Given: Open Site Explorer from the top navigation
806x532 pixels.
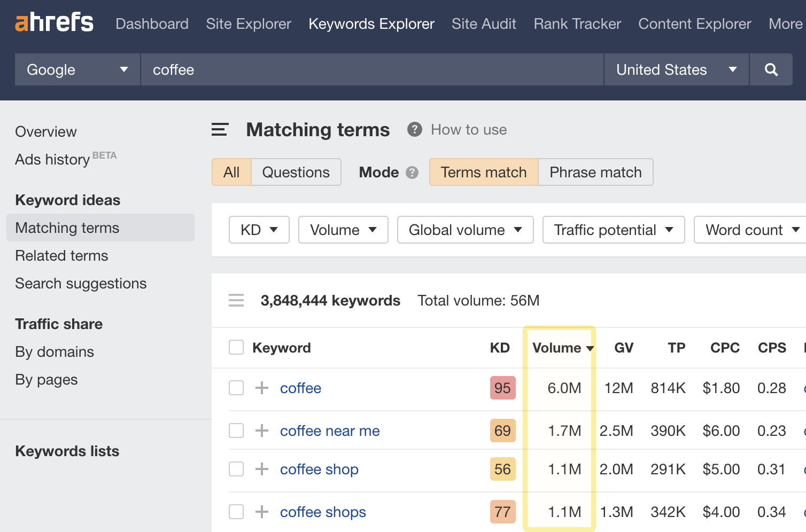Looking at the screenshot, I should point(248,24).
